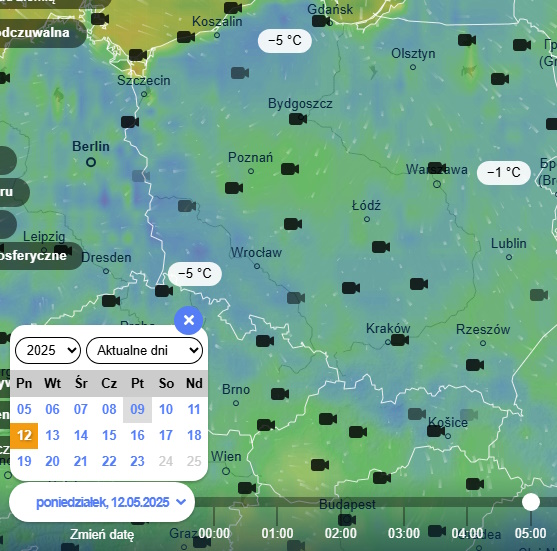Expand the poniedziałek, 12.05.2025 date selector
The width and height of the screenshot is (557, 551).
[102, 502]
